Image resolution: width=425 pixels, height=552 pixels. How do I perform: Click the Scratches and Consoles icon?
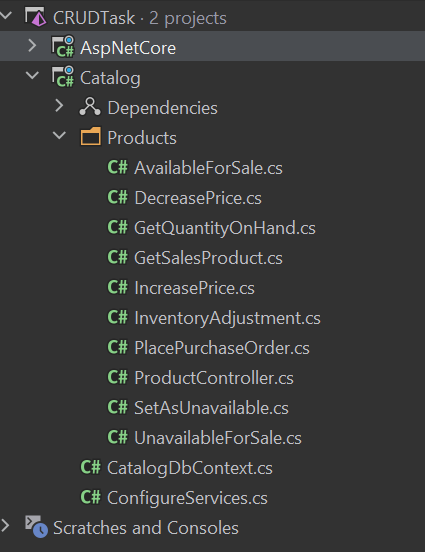pyautogui.click(x=36, y=527)
